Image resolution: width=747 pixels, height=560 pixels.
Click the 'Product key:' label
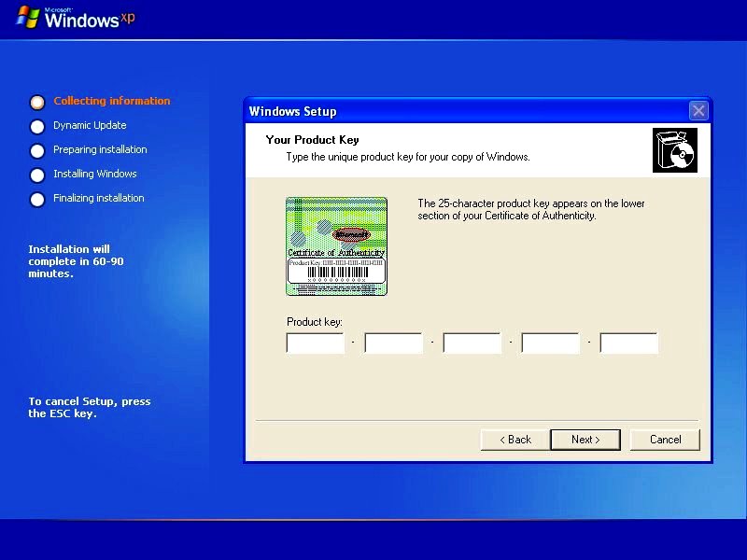pos(315,322)
